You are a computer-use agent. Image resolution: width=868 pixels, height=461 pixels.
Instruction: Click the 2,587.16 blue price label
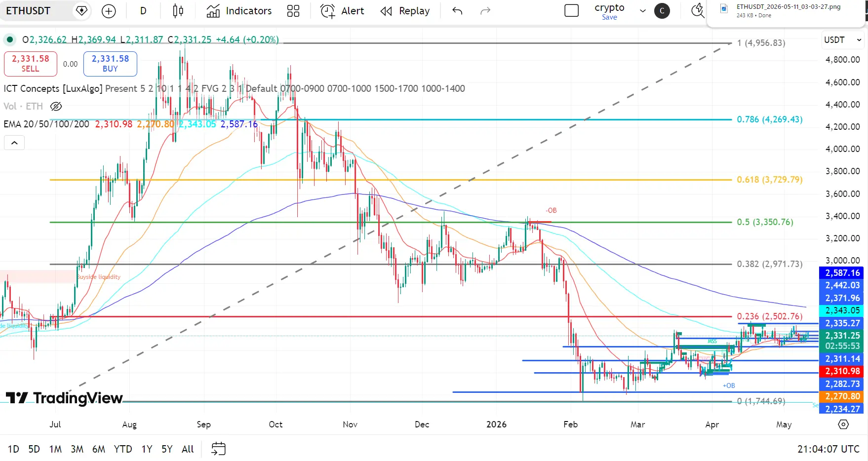coord(842,273)
